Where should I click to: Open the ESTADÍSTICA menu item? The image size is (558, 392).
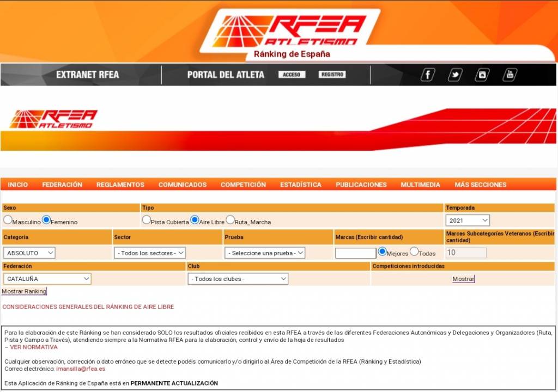[301, 185]
